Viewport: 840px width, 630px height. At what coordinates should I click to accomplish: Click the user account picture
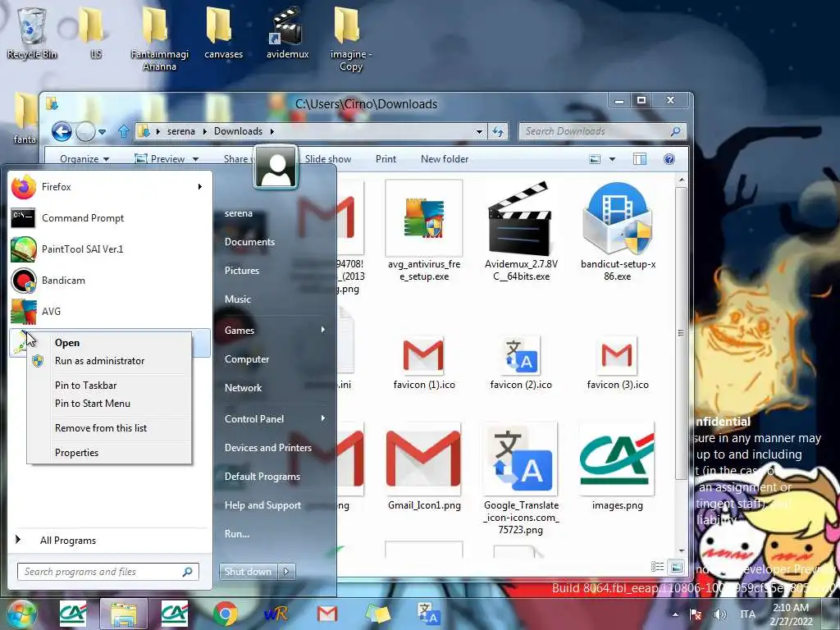point(276,167)
